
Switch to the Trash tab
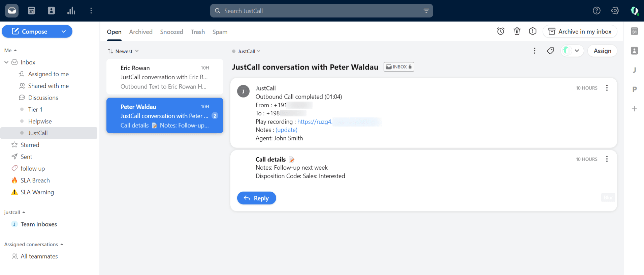[x=198, y=32]
